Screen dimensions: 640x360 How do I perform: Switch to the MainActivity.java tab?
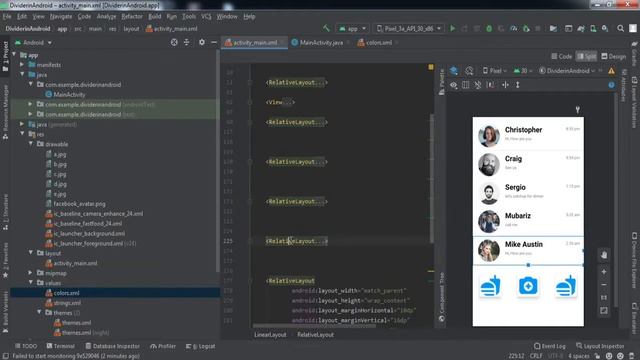[321, 42]
